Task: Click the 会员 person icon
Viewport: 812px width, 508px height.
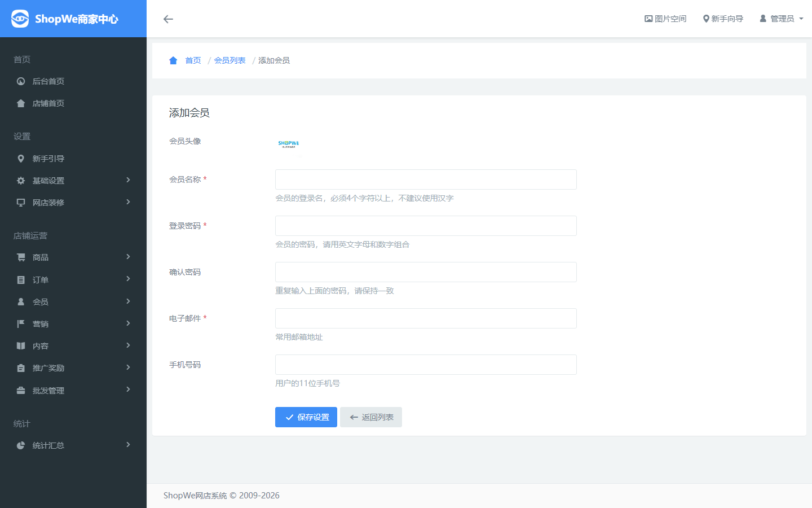Action: coord(21,302)
